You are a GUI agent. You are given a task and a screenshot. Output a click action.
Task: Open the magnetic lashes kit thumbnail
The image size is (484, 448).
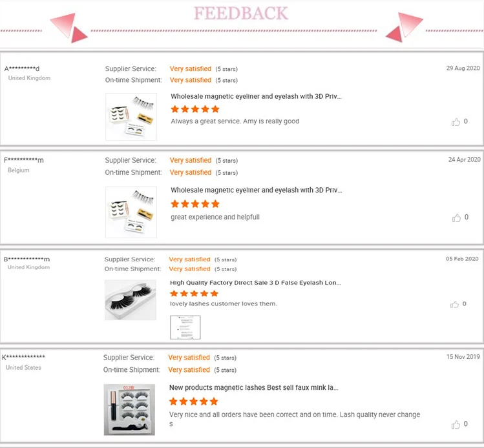129,410
